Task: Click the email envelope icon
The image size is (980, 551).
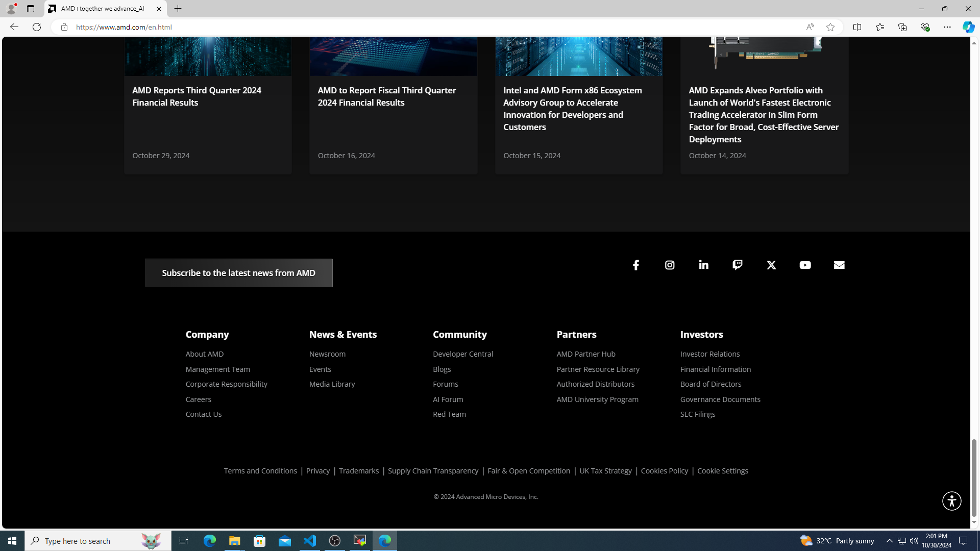Action: (x=839, y=265)
